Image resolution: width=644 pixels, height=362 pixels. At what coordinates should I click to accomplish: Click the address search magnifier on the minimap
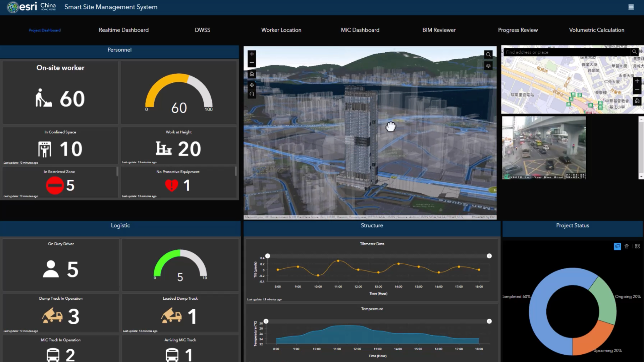(635, 52)
